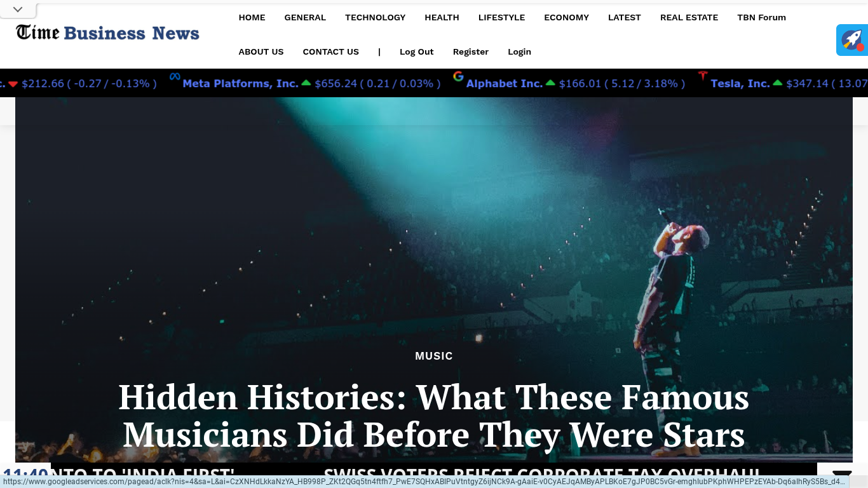Click the Log Out link
868x488 pixels.
[417, 52]
